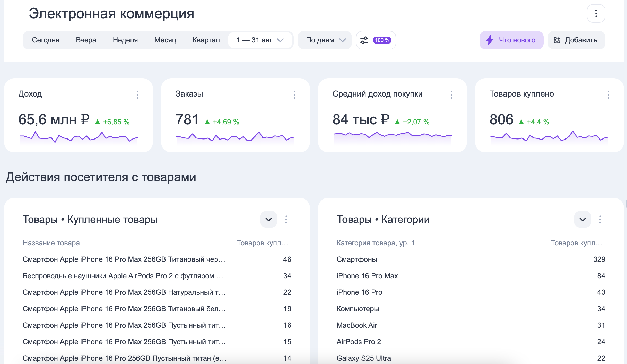Viewport: 627px width, 364px height.
Task: Open the kebab menu on the Доход widget
Action: tap(137, 94)
